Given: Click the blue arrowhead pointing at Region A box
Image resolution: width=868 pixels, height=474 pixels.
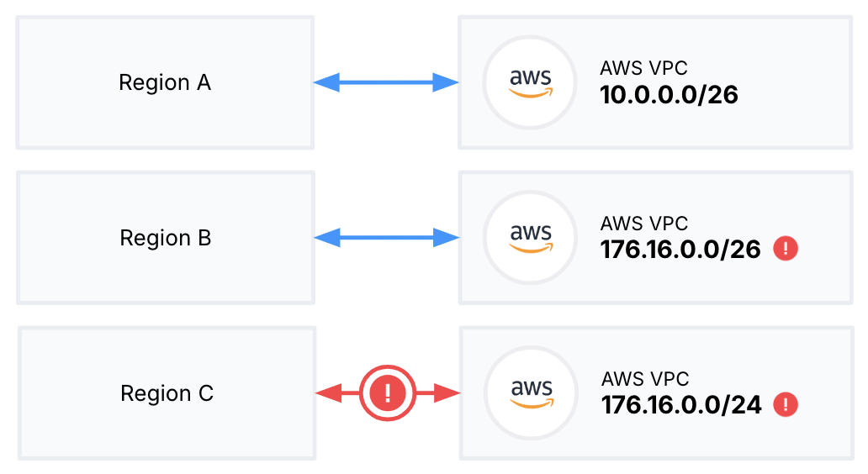Looking at the screenshot, I should click(x=325, y=82).
